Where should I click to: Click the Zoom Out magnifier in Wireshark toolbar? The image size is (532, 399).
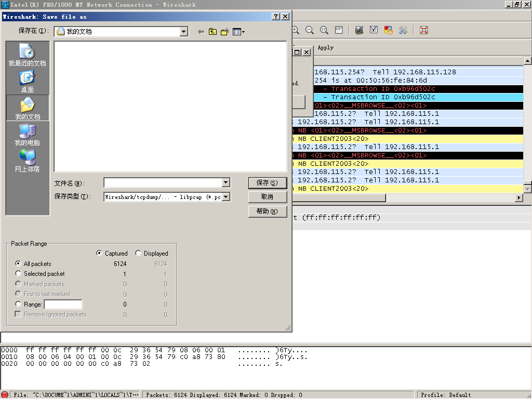pos(310,30)
